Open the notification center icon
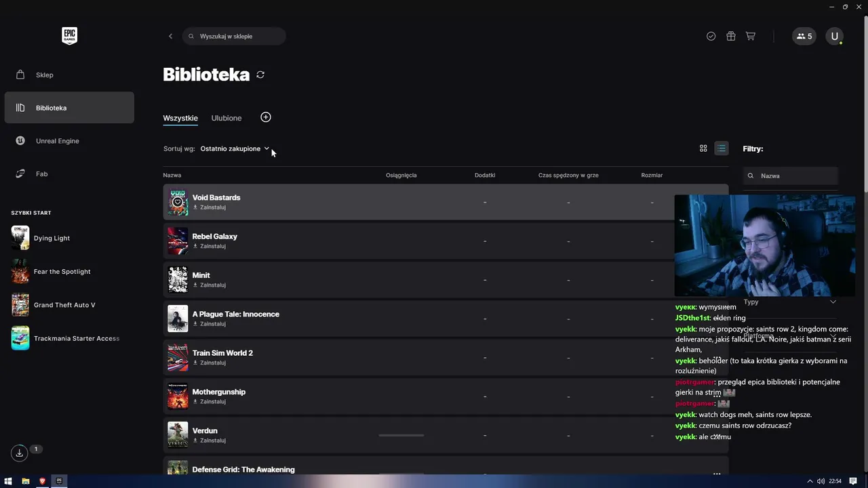 (x=853, y=481)
